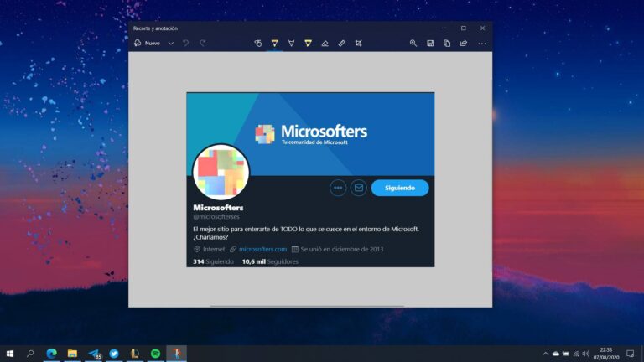Select the touch writing tool
The width and height of the screenshot is (644, 362).
click(258, 43)
